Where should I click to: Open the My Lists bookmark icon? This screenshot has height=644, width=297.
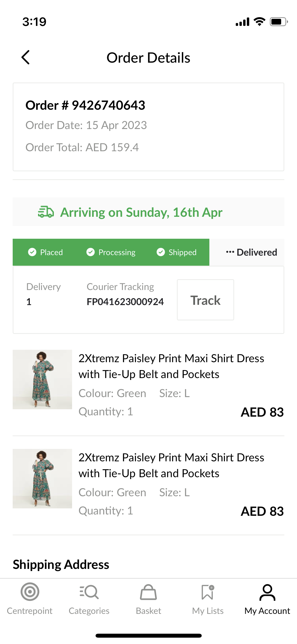(x=208, y=592)
